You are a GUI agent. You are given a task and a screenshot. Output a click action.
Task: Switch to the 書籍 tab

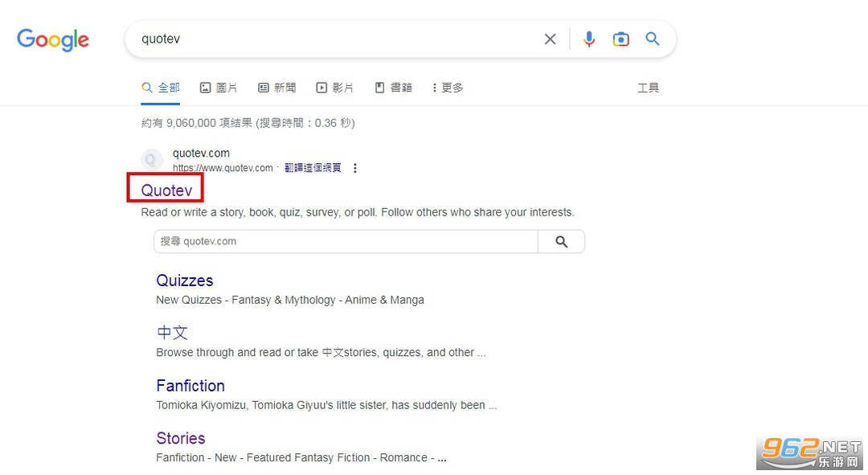(x=394, y=88)
